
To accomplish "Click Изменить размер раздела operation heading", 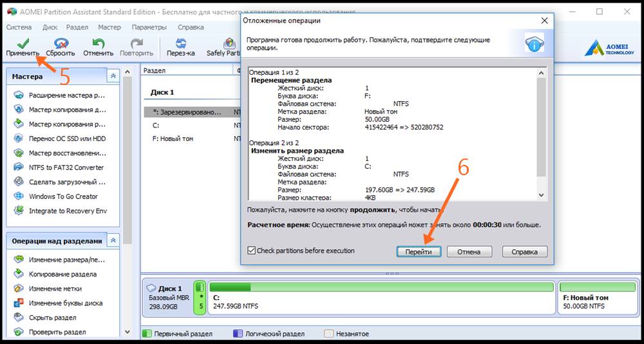I will pyautogui.click(x=298, y=151).
